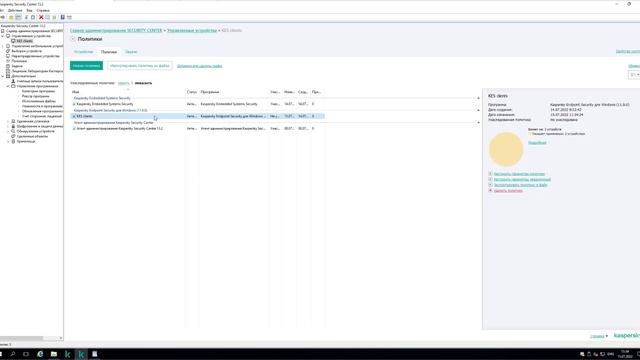The height and width of the screenshot is (360, 640).
Task: Open Реестр программ tree item
Action: click(36, 96)
